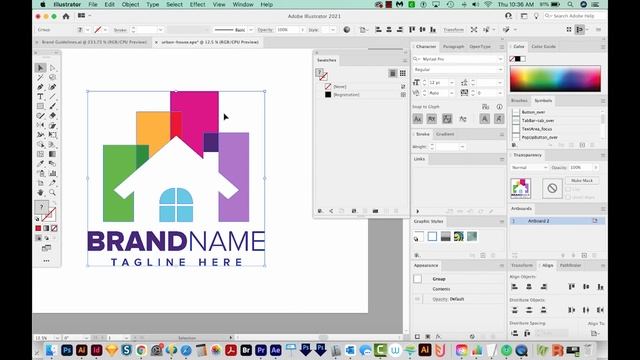Open Swatch Libraries menu in Swatches panel

point(320,211)
